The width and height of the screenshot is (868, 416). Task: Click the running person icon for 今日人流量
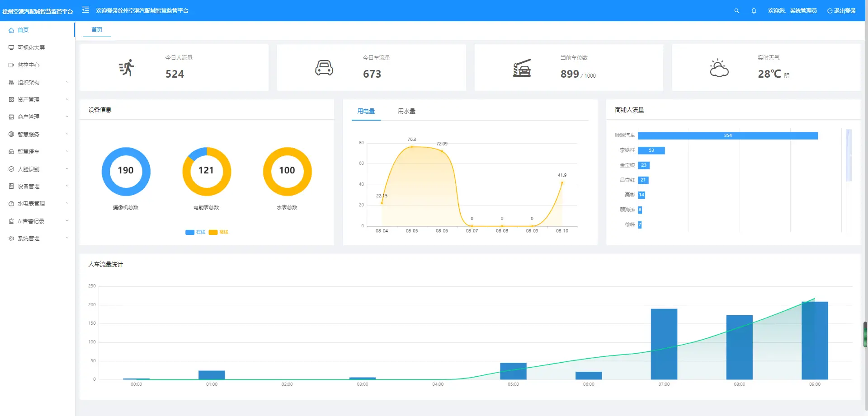(127, 68)
